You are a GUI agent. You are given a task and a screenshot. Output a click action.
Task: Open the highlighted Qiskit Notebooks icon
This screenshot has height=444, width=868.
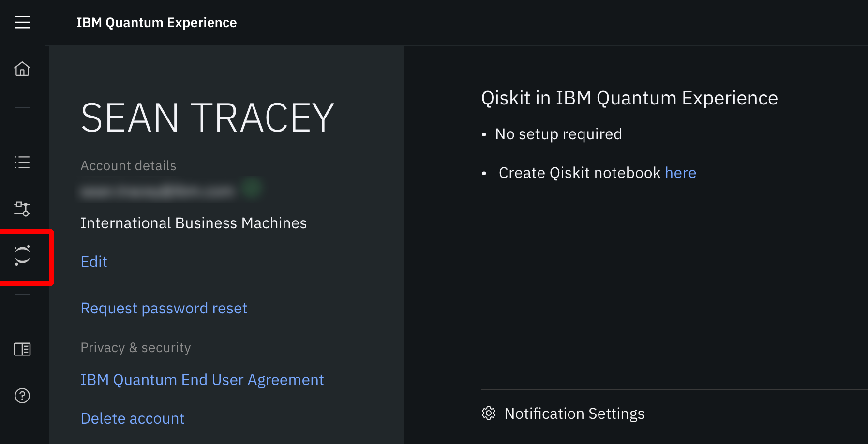click(22, 255)
